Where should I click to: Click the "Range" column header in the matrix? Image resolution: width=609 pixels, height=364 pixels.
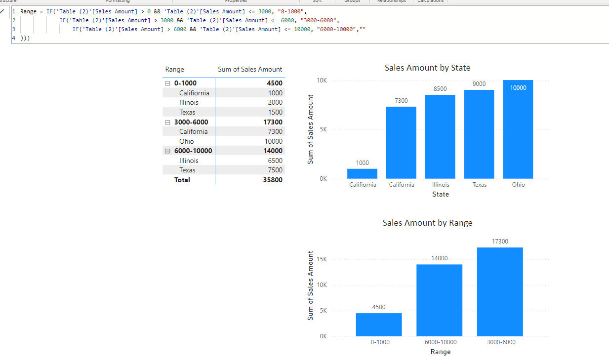coord(174,70)
